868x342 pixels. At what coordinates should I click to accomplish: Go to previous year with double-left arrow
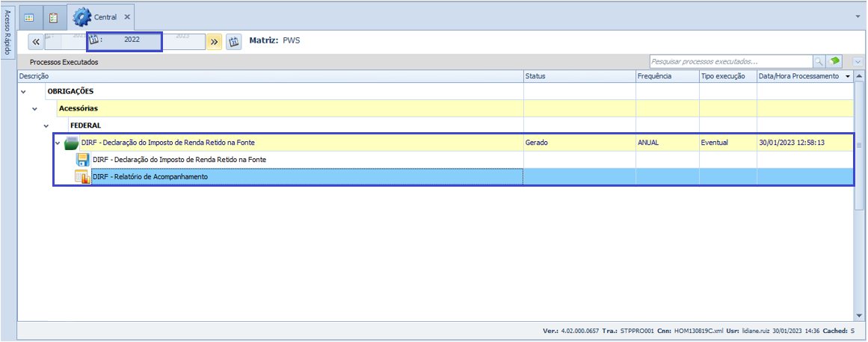[36, 42]
